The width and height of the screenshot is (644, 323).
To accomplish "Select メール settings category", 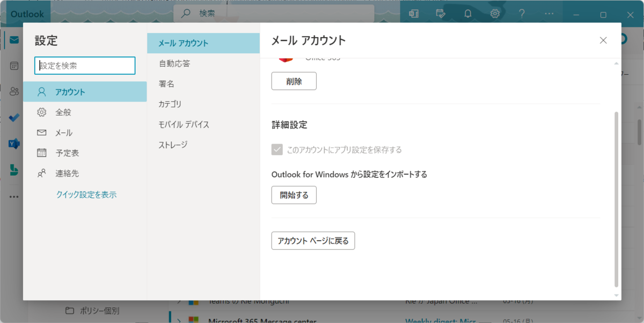I will click(85, 133).
